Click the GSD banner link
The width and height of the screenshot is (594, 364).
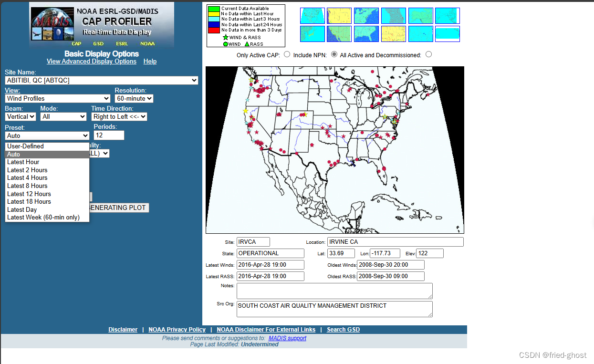[x=98, y=43]
